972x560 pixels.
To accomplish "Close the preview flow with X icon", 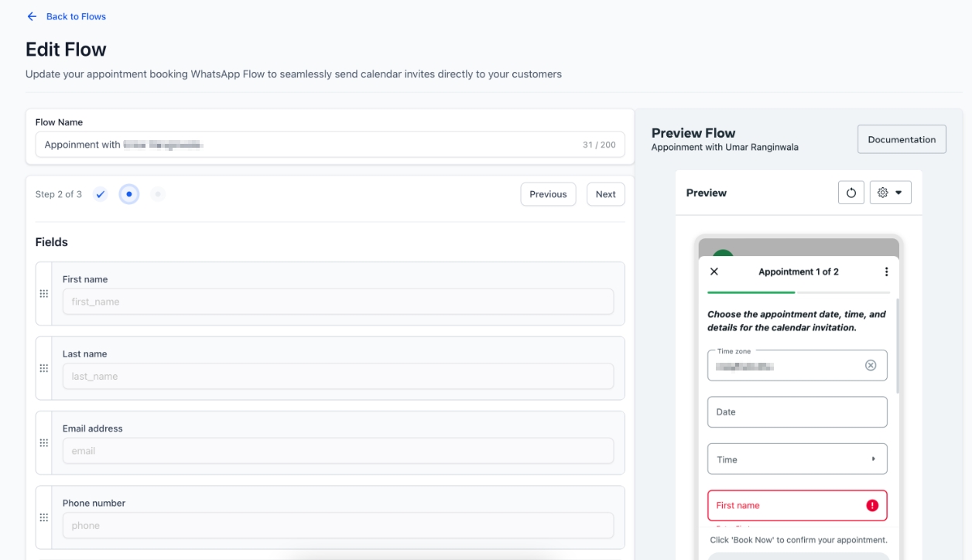I will [714, 271].
